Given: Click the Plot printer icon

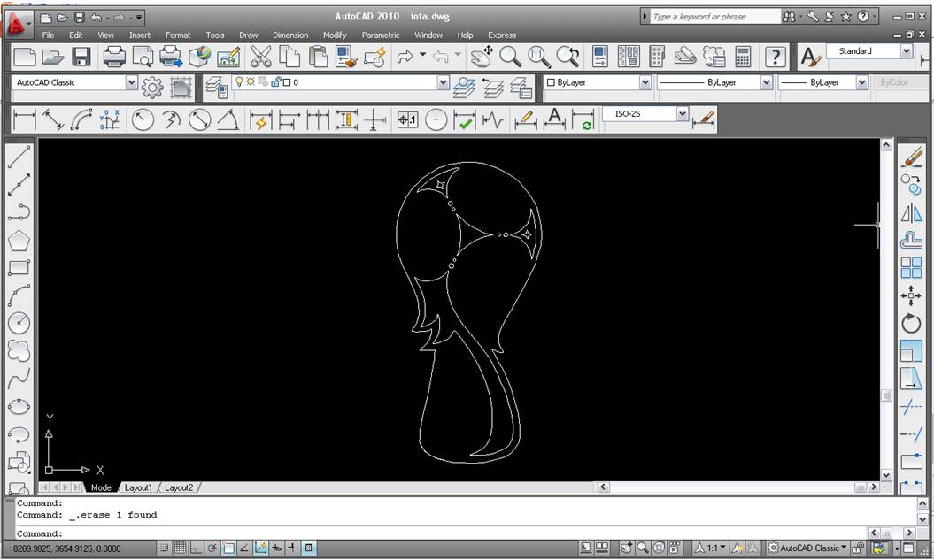Looking at the screenshot, I should click(x=114, y=58).
